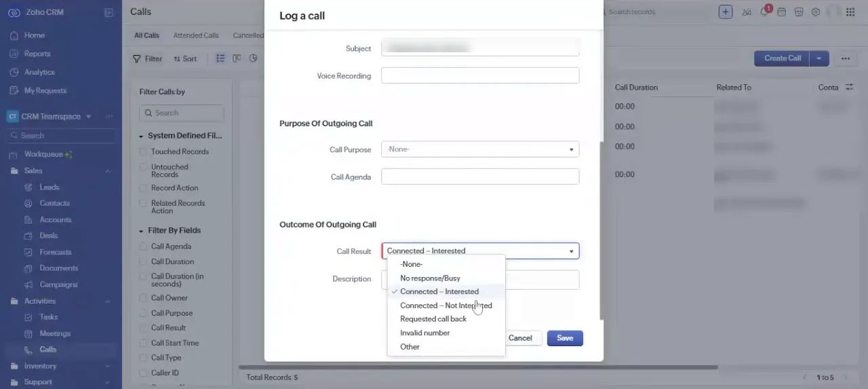Switch to chart view icon

[253, 58]
